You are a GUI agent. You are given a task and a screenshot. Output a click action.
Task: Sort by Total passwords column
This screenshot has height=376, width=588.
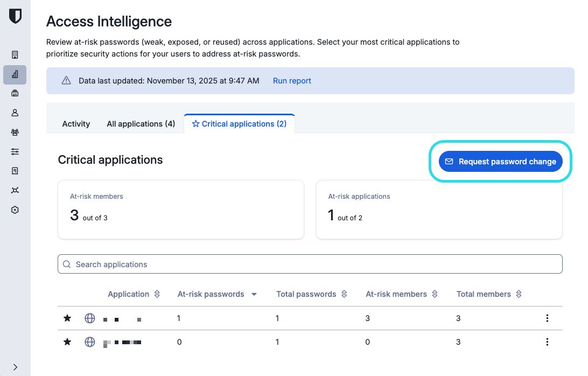click(343, 294)
